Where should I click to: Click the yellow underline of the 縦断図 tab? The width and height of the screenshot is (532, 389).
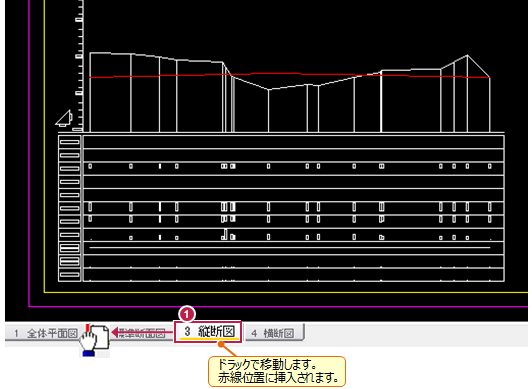pos(209,338)
